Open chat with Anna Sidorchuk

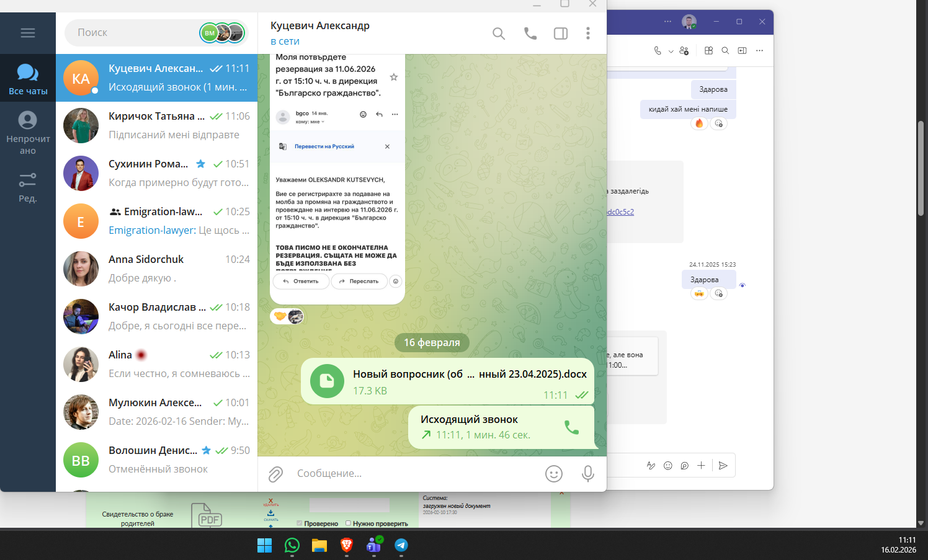[x=156, y=269]
